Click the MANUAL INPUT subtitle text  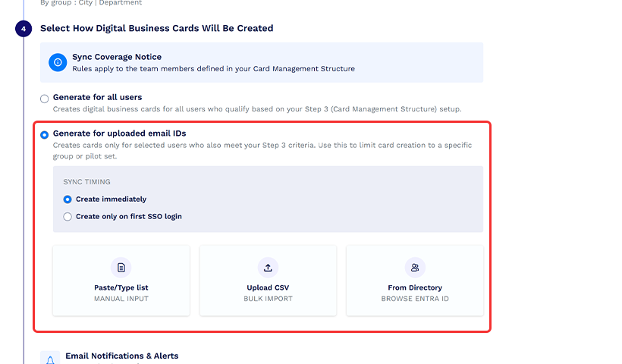(121, 299)
